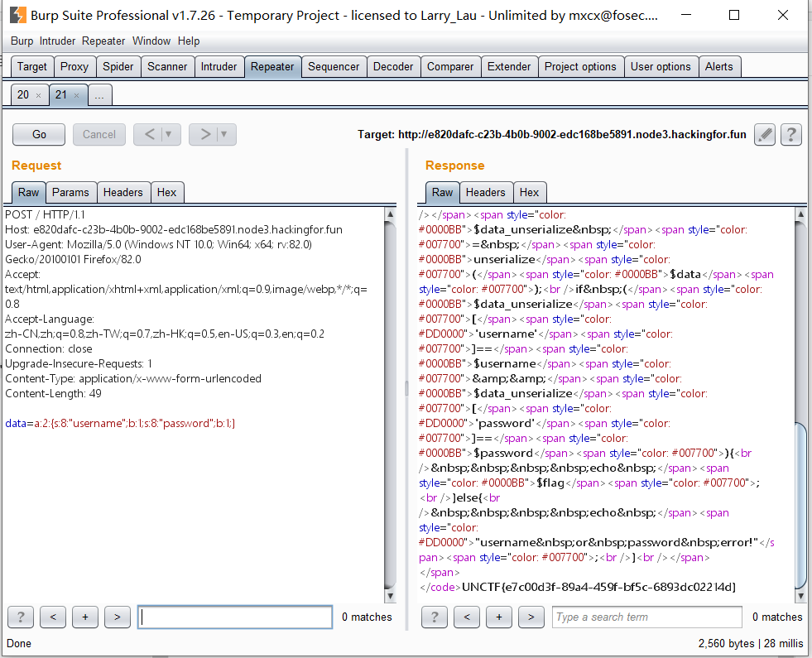Open back history dropdown arrow
812x658 pixels.
click(168, 135)
